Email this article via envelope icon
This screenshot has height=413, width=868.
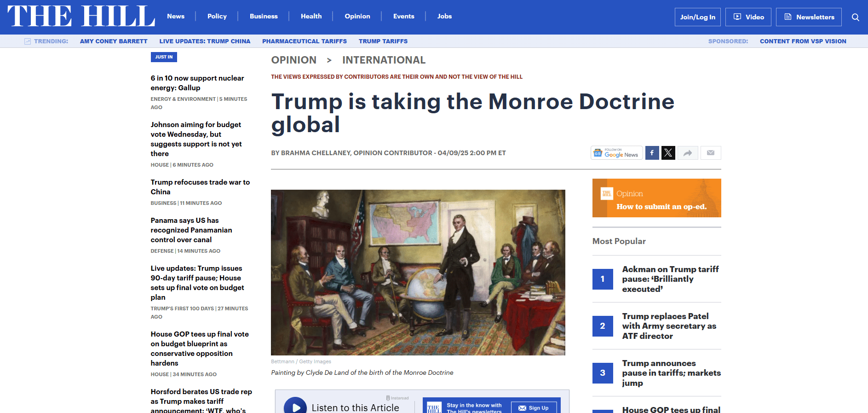710,153
